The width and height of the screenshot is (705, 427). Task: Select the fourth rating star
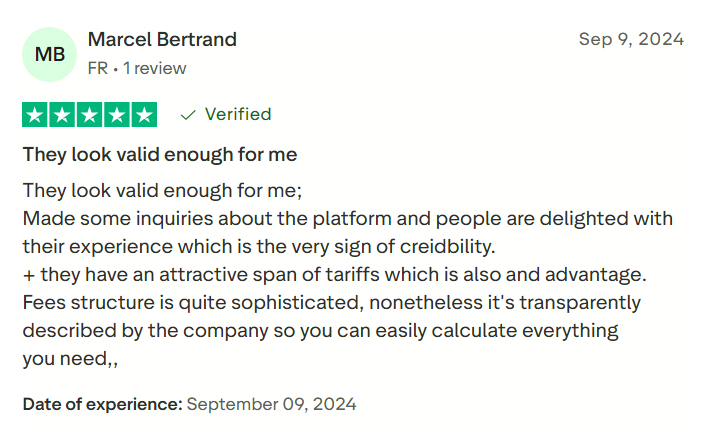pyautogui.click(x=117, y=115)
